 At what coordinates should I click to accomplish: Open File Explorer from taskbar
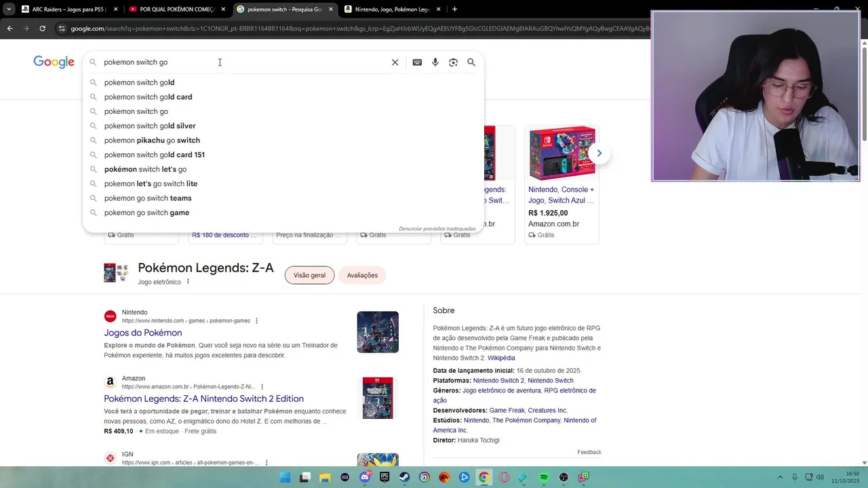[325, 477]
